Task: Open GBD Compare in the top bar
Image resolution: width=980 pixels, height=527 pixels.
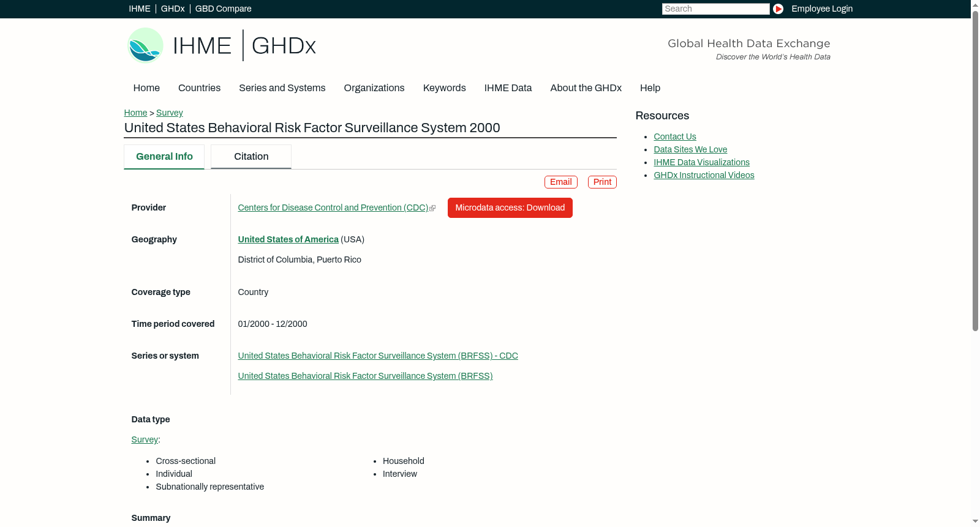Action: tap(223, 9)
